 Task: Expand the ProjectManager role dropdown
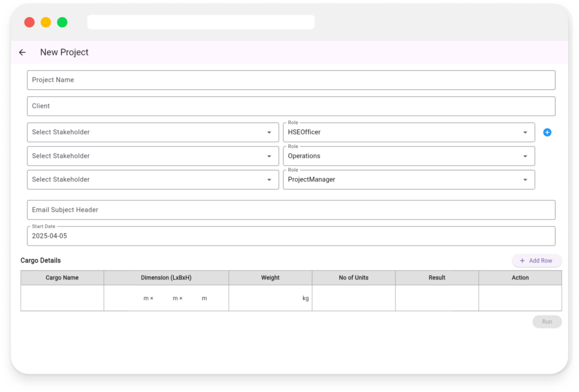[x=408, y=180]
